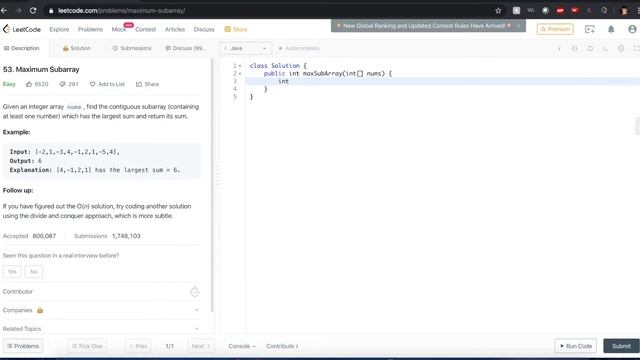Run the code
This screenshot has height=360, width=640.
576,346
